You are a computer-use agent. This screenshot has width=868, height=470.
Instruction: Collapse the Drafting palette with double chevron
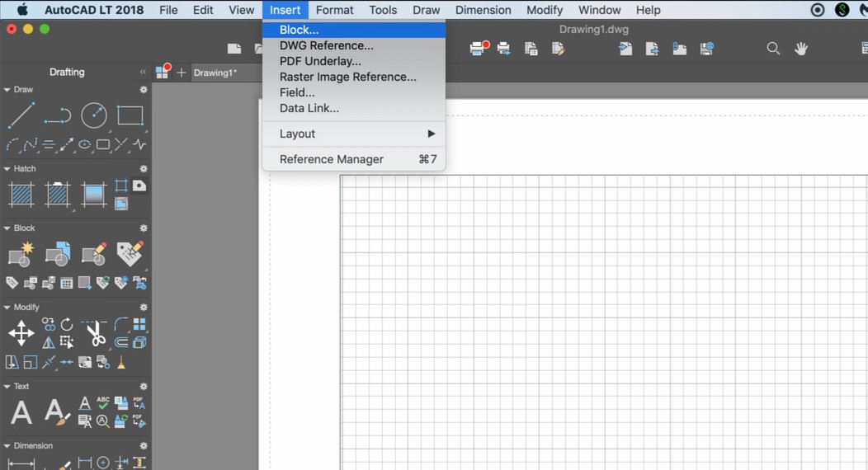(x=143, y=72)
